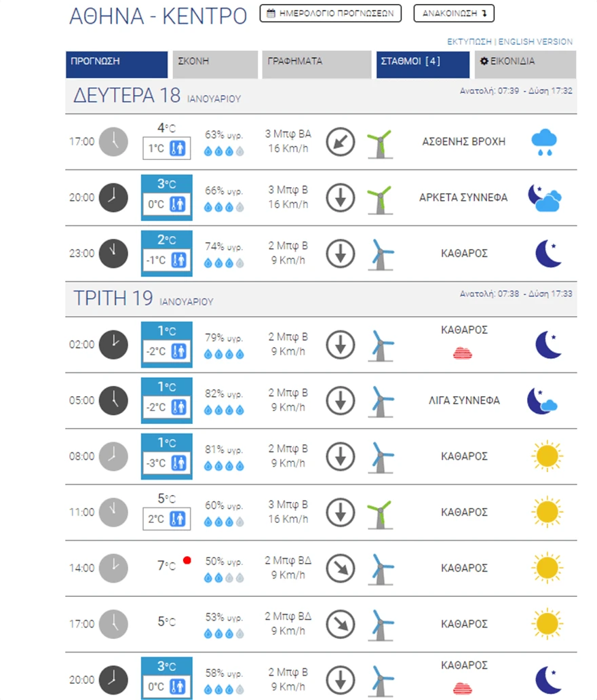Select the ΣΤΑΘΜΟΙ [4] tab
Screen dimensions: 597x700
coord(422,64)
